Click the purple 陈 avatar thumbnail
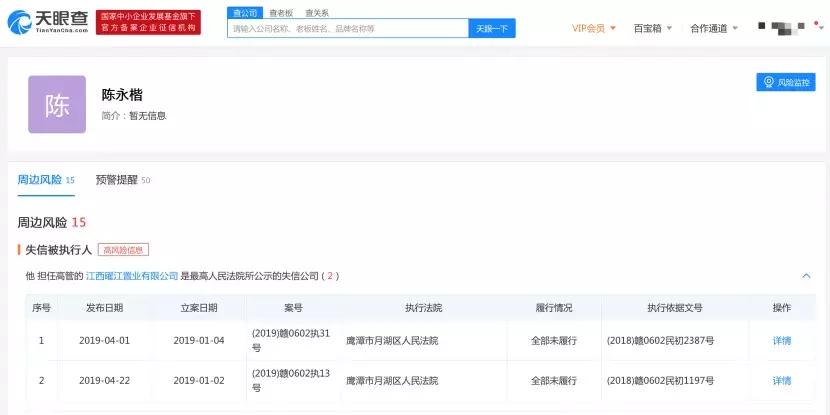Viewport: 830px width, 415px height. point(57,104)
